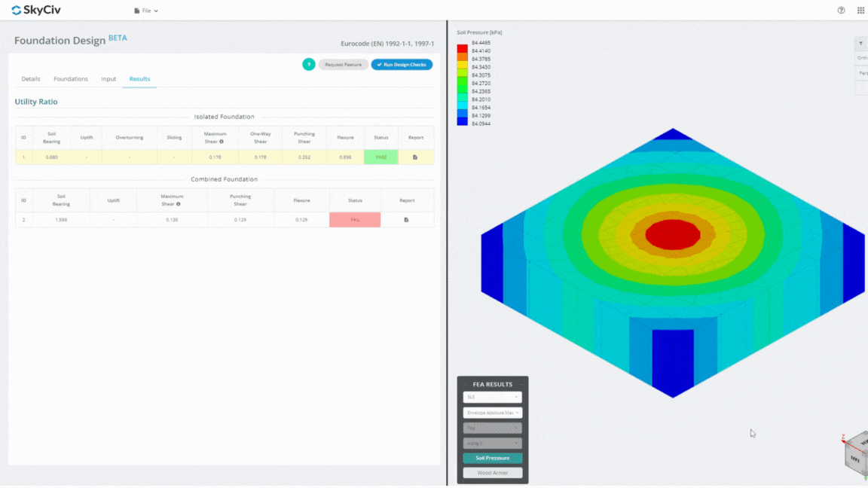Click the Eurocode (EN) 1992-1-1, 1997-1 label
Viewport: 868px width, 488px height.
[387, 44]
